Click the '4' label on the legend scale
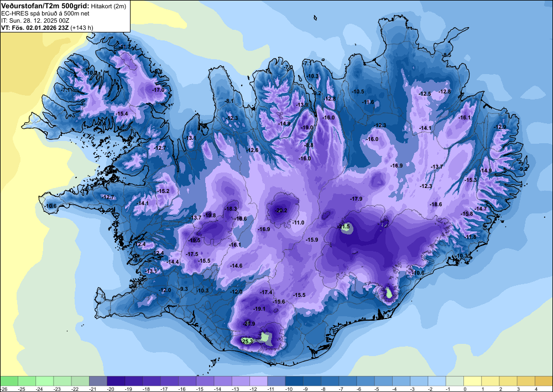 point(535,389)
